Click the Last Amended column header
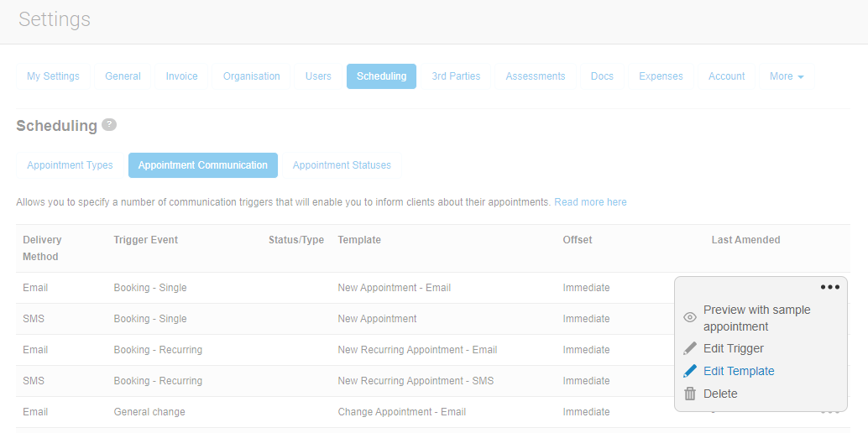 point(745,240)
